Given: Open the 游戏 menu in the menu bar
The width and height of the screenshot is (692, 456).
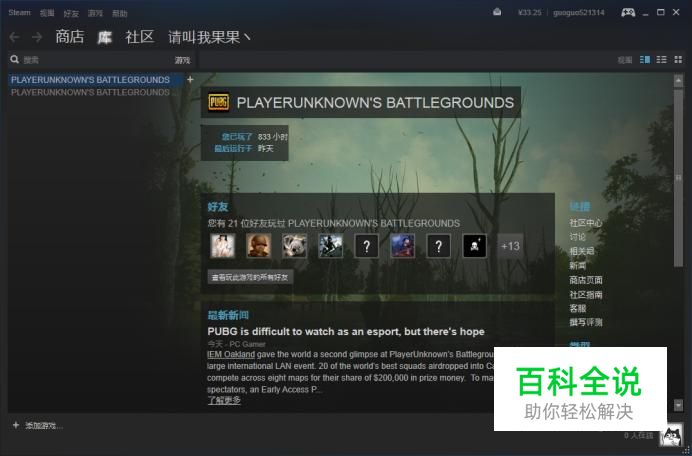Looking at the screenshot, I should 95,13.
